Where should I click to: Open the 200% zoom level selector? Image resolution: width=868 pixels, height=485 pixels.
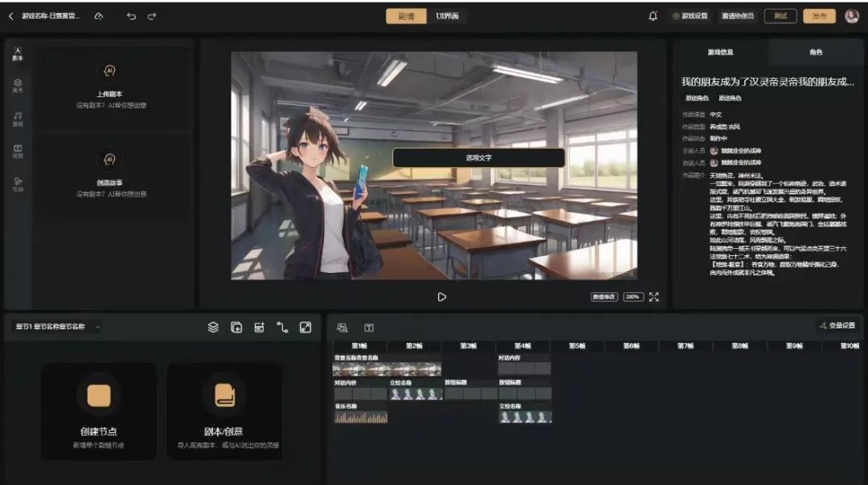point(633,297)
